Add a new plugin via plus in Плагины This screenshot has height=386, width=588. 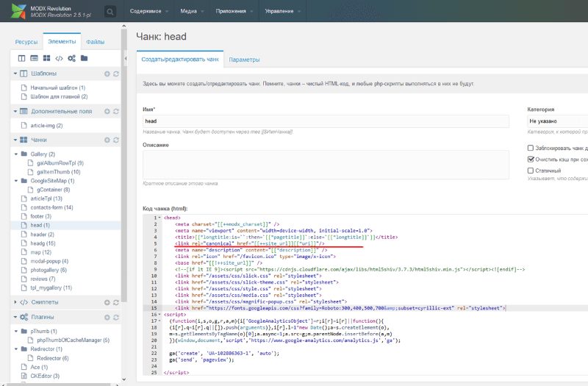(x=107, y=318)
